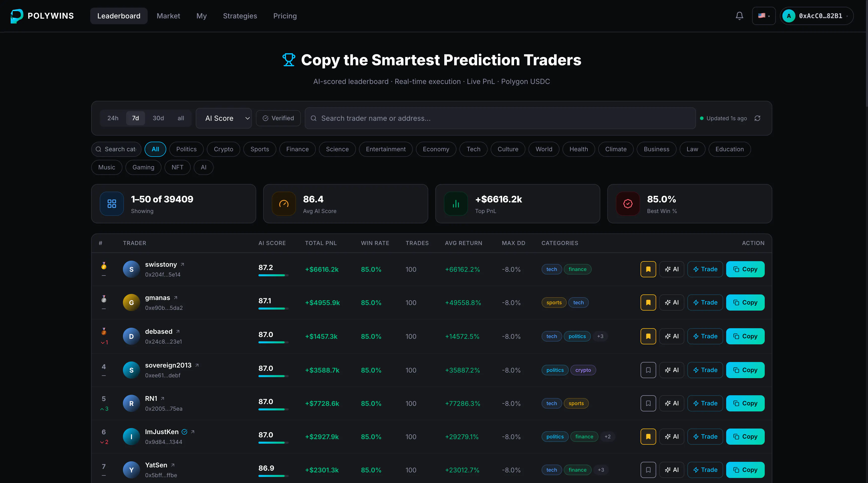The image size is (868, 483).
Task: Open AI analysis for sovereign2013
Action: [x=672, y=370]
